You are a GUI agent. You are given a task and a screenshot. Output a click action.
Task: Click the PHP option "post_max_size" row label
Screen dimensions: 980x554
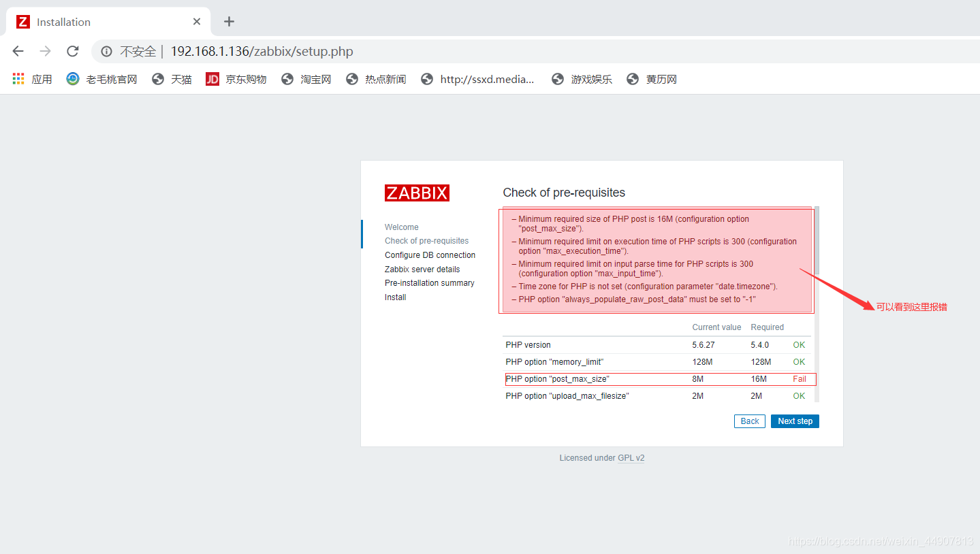click(557, 379)
